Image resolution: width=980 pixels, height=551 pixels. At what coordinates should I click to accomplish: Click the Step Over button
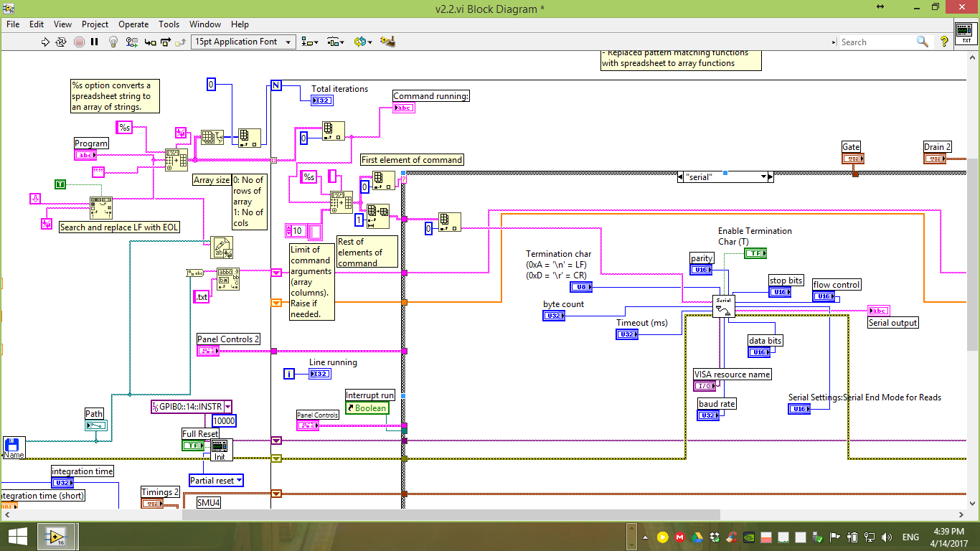coord(165,42)
